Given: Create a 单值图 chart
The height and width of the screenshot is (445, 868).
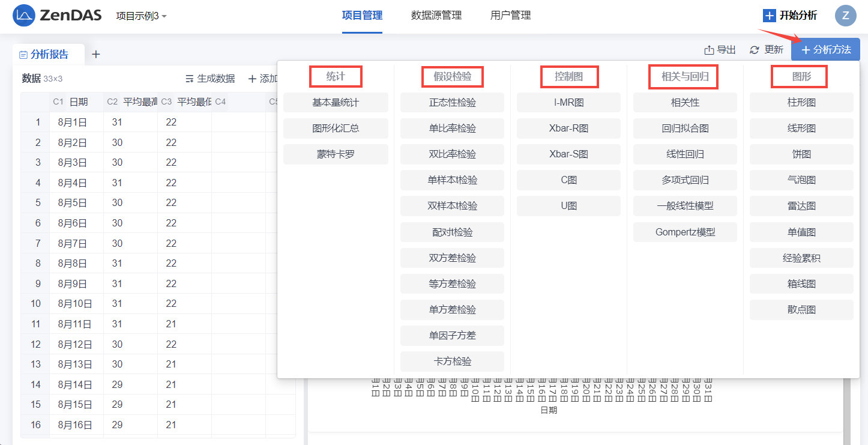Looking at the screenshot, I should tap(801, 232).
